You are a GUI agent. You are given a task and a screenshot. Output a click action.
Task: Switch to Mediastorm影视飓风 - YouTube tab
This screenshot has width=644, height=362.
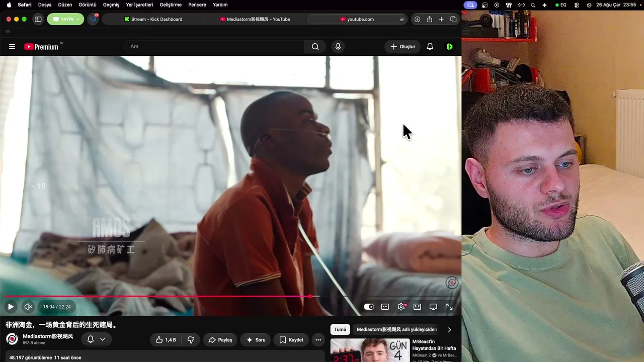pos(255,19)
